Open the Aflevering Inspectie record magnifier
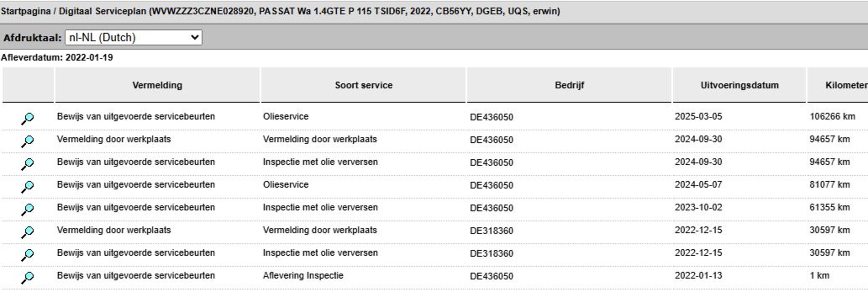 [28, 277]
